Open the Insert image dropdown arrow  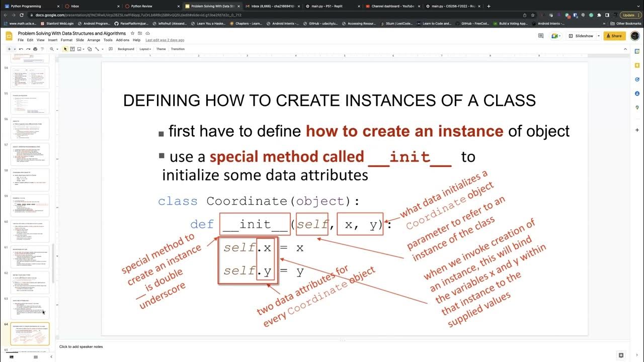(84, 49)
